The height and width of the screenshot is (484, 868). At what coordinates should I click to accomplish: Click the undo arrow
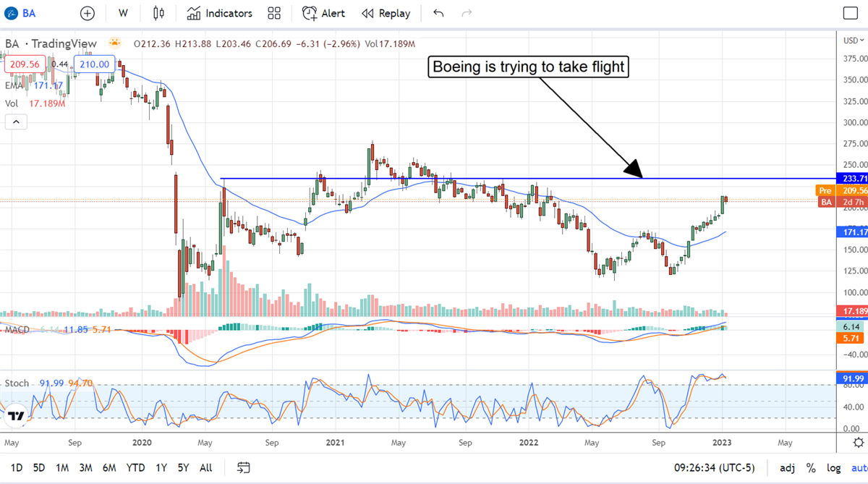point(438,13)
